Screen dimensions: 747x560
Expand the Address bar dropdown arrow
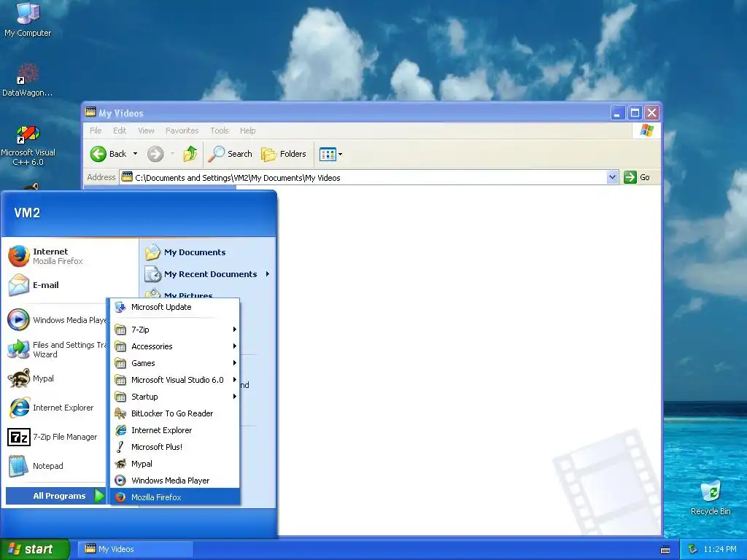[612, 177]
